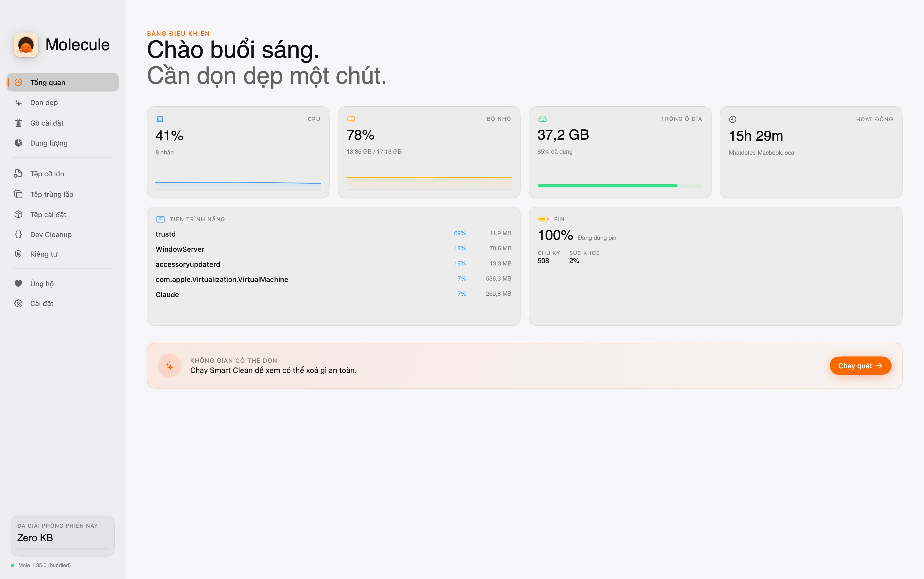Click the box icon for Tệp cài đặt

tap(18, 214)
